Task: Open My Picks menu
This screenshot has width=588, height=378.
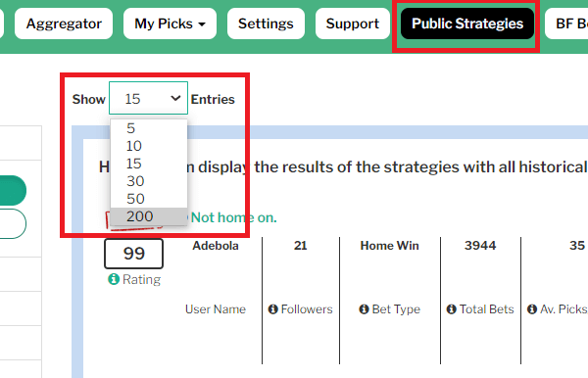Action: tap(170, 24)
